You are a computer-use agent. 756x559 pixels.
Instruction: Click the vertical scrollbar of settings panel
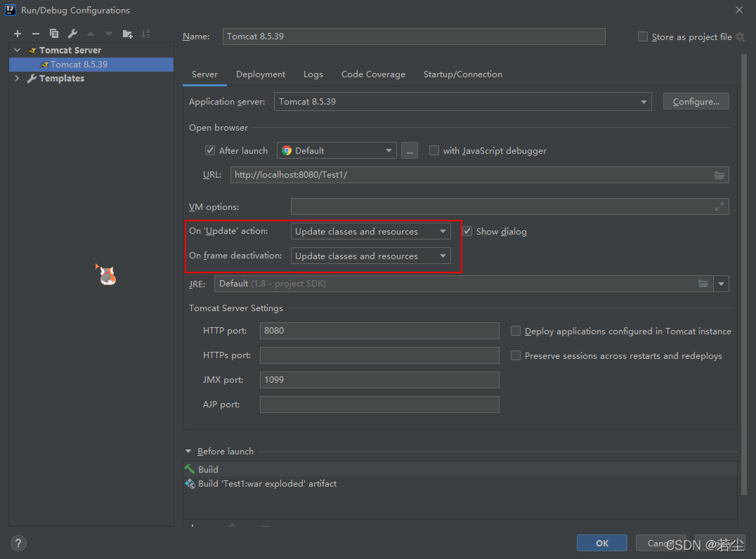coord(743,275)
